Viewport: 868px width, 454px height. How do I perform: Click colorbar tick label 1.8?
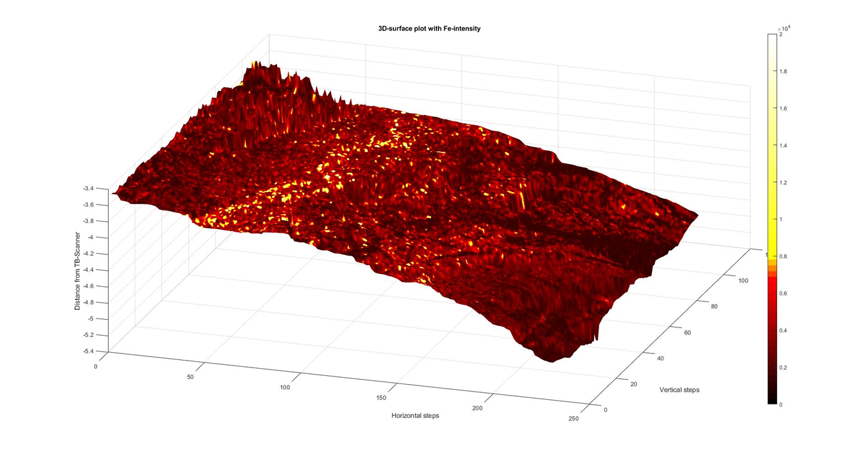784,71
